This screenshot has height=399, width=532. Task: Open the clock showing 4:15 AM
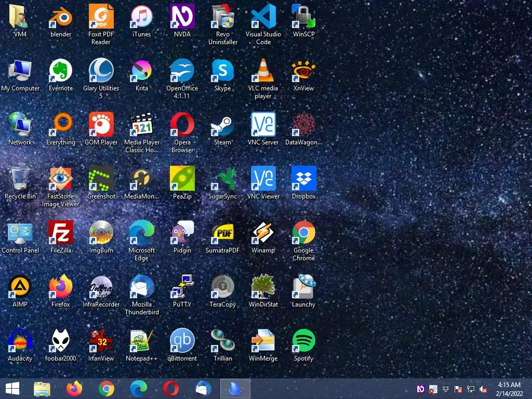pos(509,389)
